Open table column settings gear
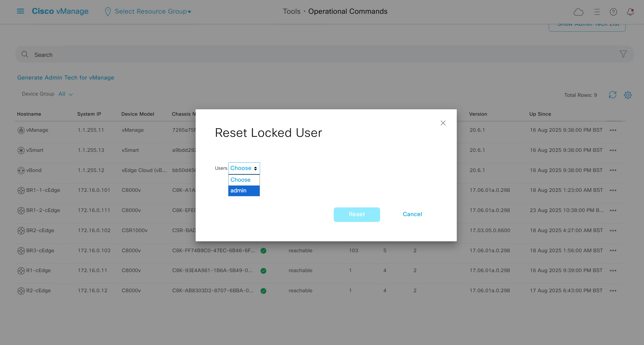This screenshot has height=345, width=644. [628, 95]
